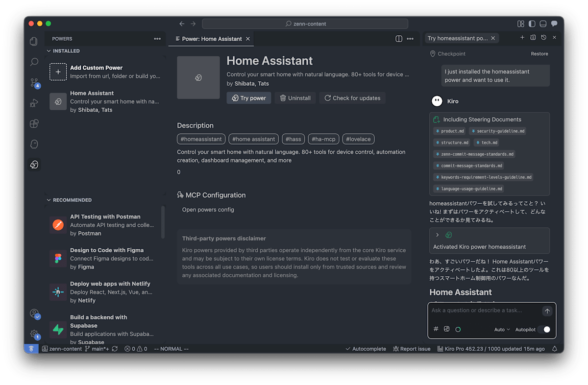
Task: Start a new chat session with plus
Action: 522,37
